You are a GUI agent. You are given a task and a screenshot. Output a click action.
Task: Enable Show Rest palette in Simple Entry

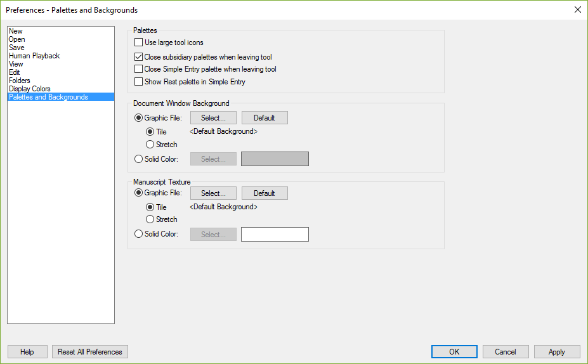pos(138,82)
